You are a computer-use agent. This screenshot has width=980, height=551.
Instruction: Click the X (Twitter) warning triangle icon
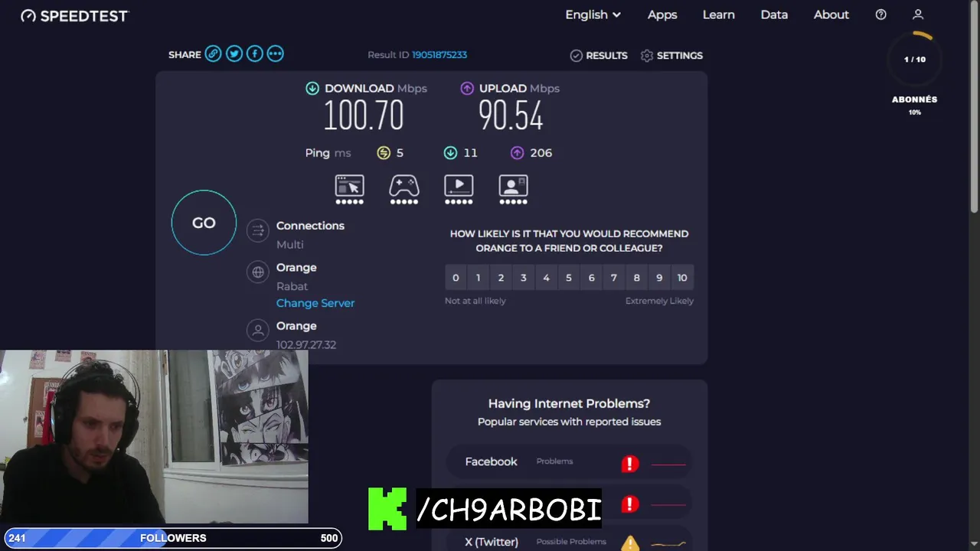point(629,543)
